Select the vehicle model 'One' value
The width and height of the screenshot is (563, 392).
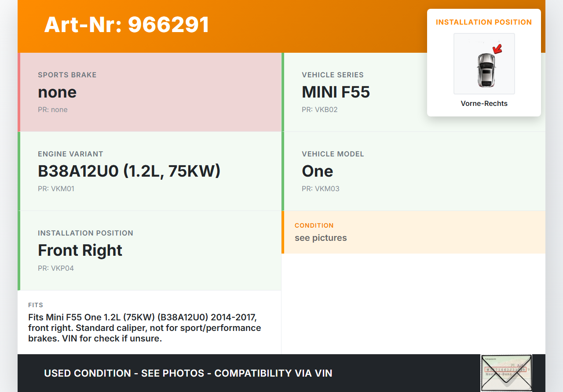317,171
